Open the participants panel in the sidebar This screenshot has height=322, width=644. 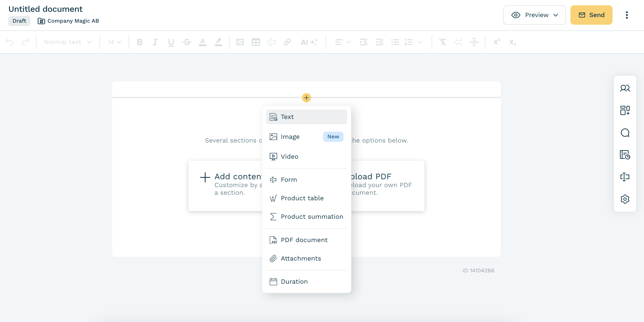625,88
